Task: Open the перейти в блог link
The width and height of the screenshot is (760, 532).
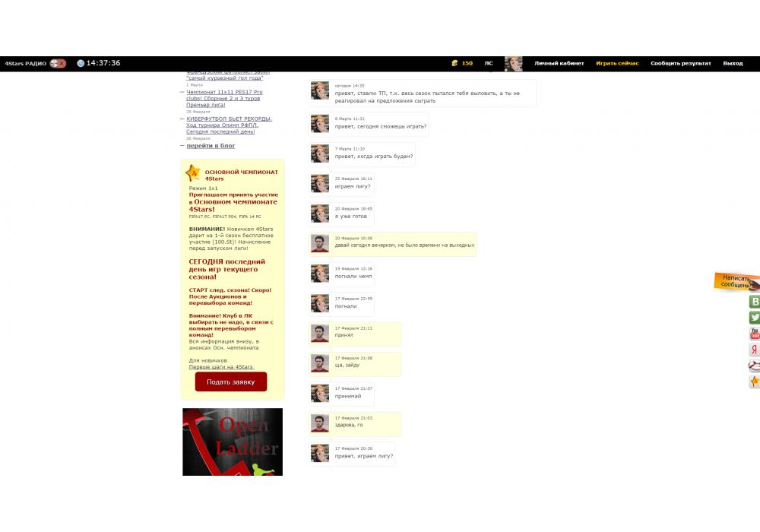Action: click(x=211, y=146)
